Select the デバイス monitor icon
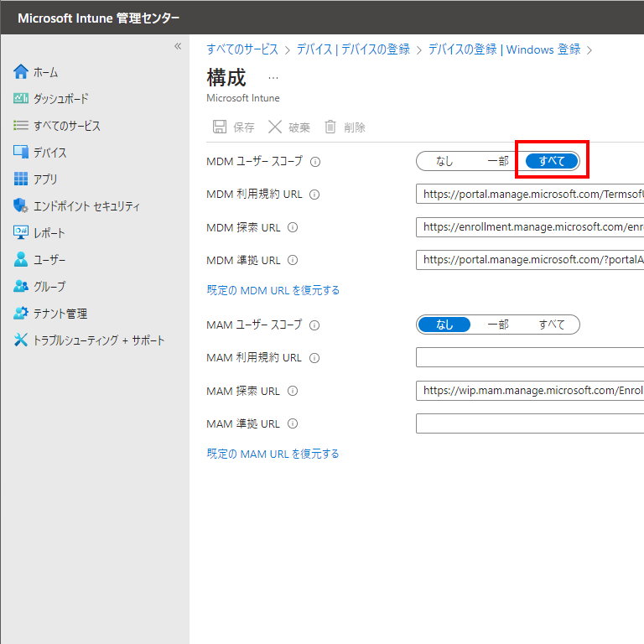This screenshot has height=644, width=644. 20,152
